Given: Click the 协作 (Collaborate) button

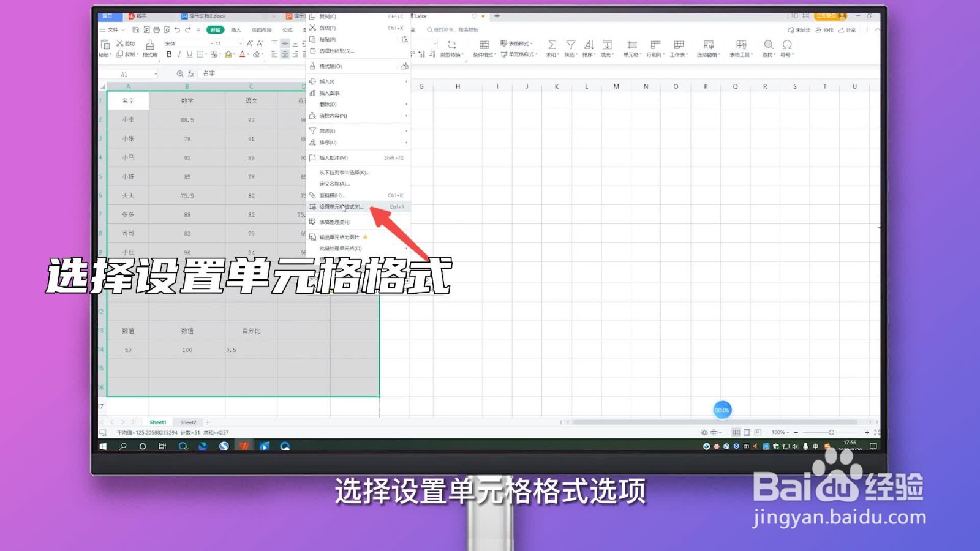Looking at the screenshot, I should [824, 30].
